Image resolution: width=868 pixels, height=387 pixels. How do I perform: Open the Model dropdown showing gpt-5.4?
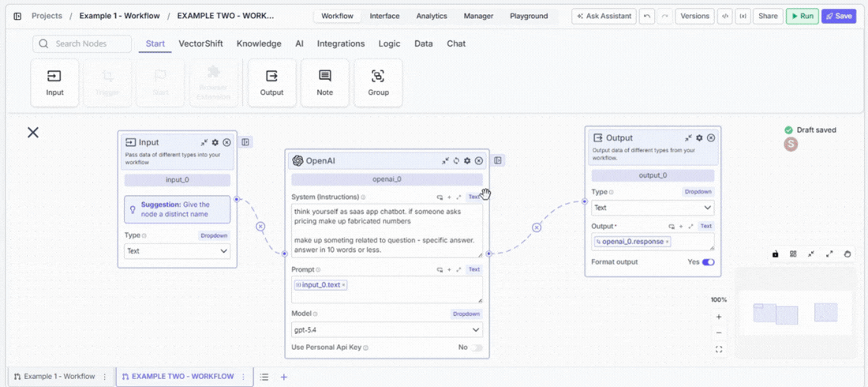387,330
